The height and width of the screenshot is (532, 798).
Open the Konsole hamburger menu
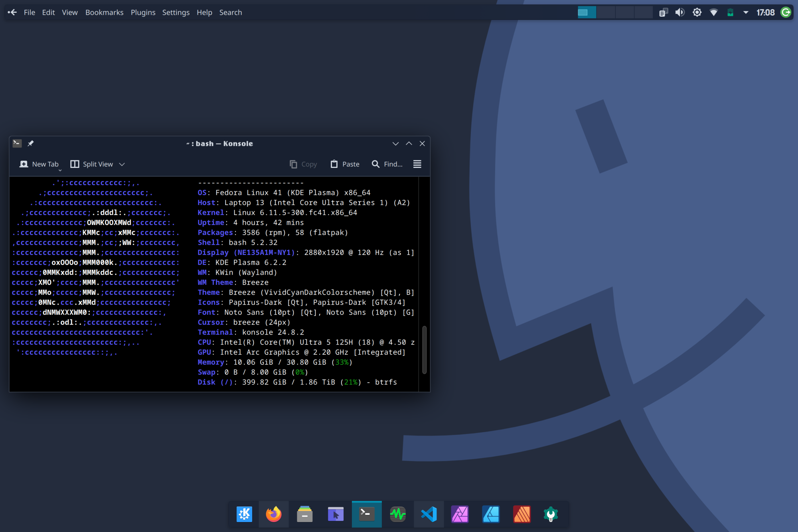coord(417,164)
